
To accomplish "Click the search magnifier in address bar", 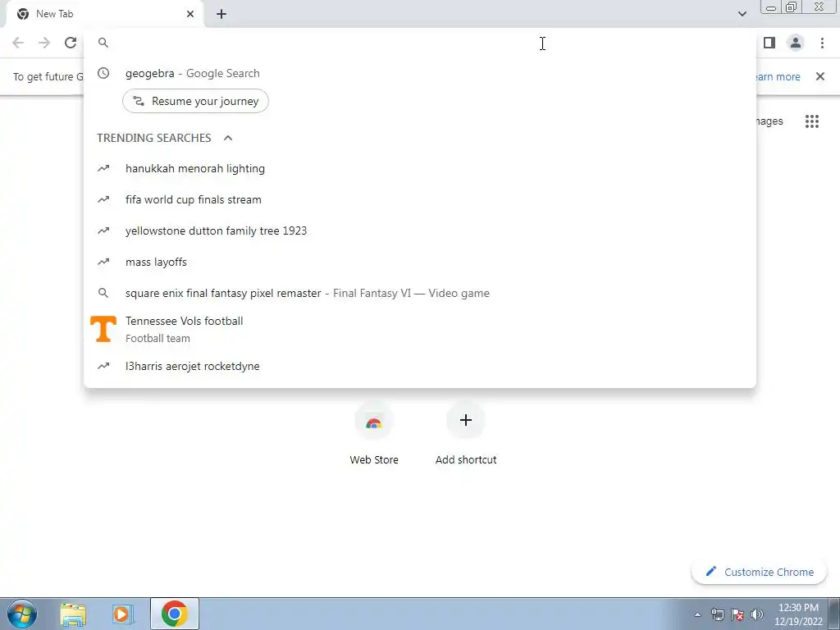I will [x=103, y=43].
